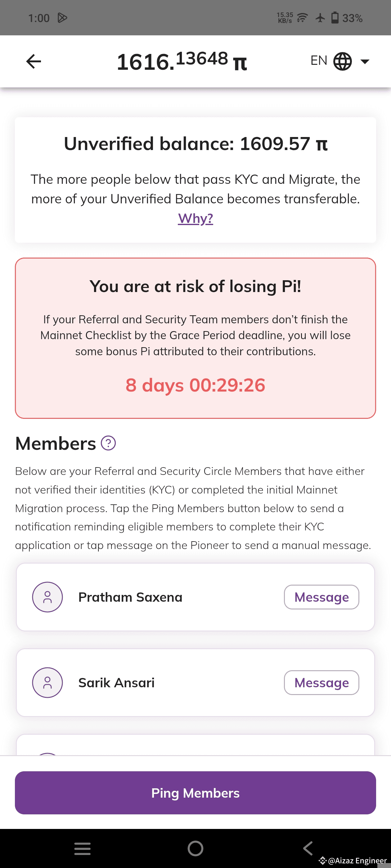Viewport: 391px width, 868px height.
Task: Select the EN language label
Action: click(318, 61)
